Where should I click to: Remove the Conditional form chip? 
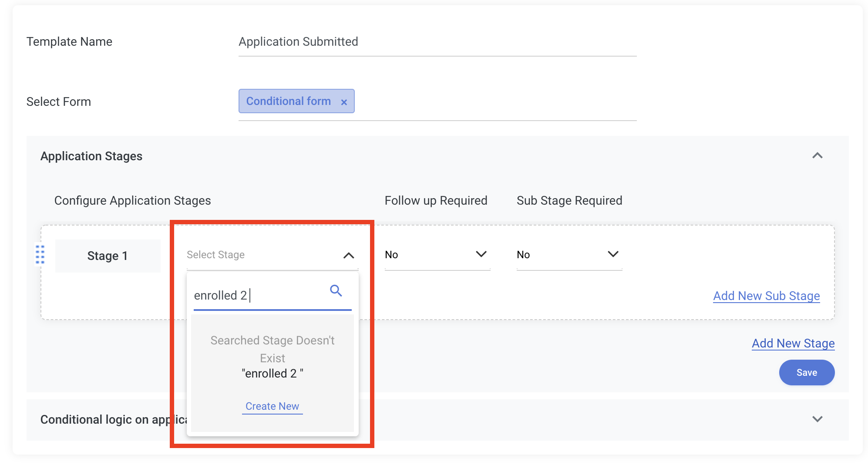pos(344,102)
